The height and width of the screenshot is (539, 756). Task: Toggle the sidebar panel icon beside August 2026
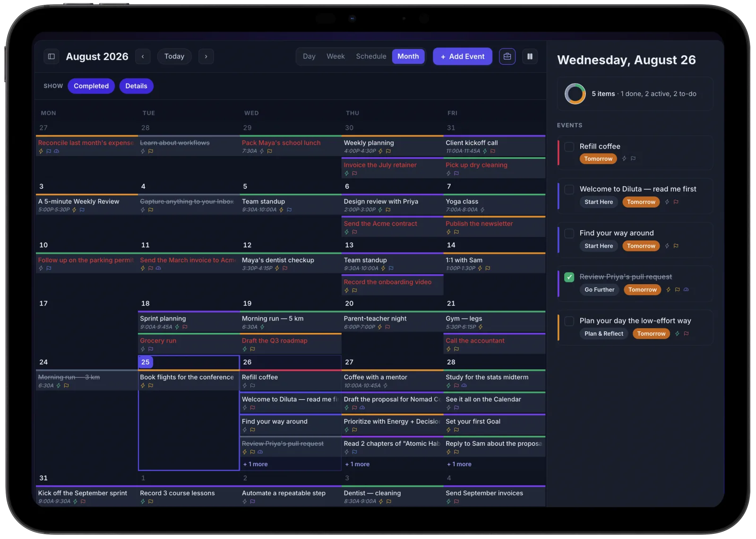tap(52, 57)
